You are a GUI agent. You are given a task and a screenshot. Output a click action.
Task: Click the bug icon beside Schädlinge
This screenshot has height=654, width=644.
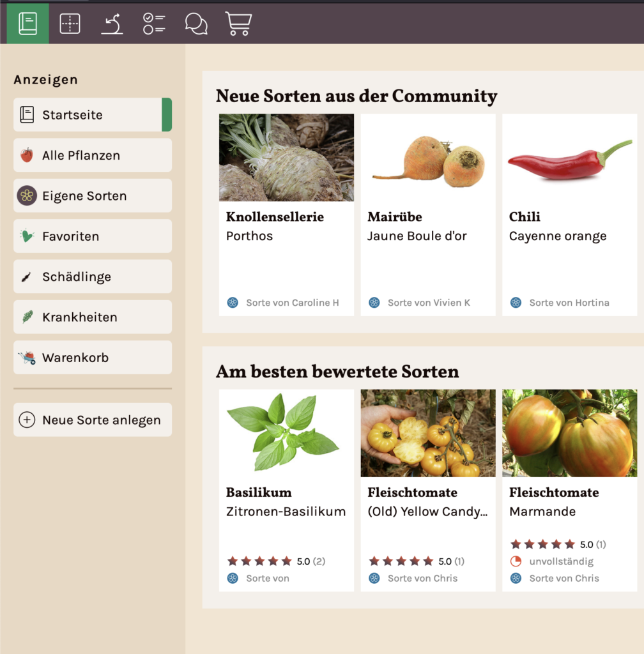pyautogui.click(x=26, y=277)
